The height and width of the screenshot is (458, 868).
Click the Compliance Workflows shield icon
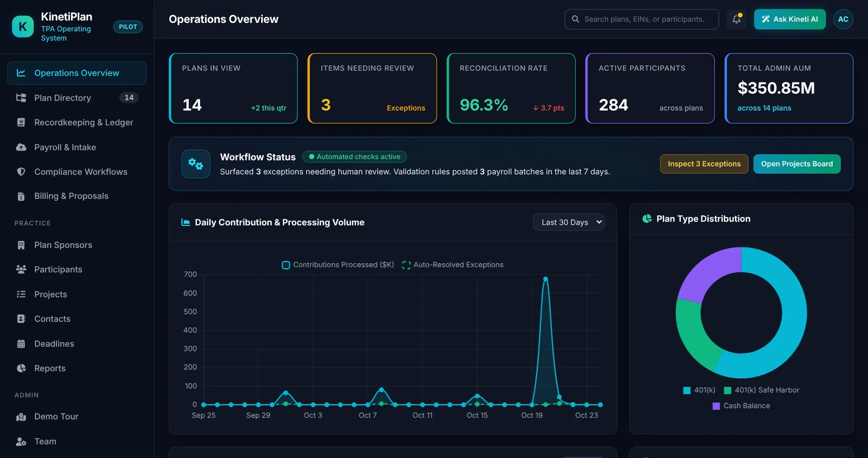[21, 171]
